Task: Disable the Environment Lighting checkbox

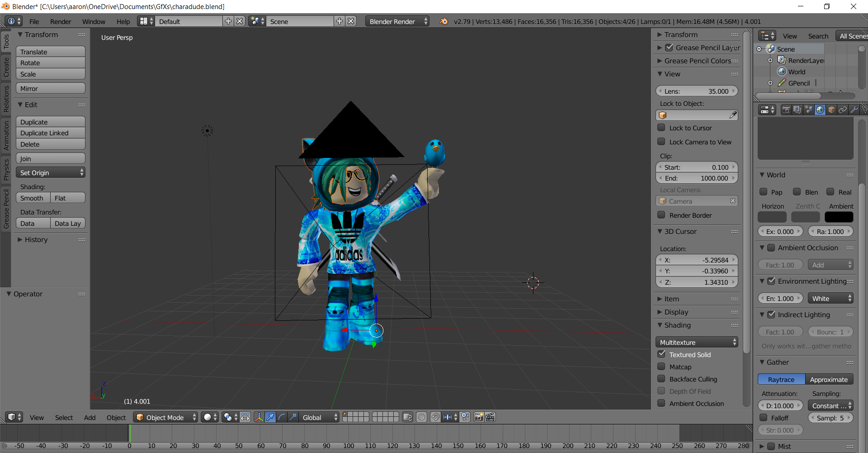Action: click(771, 281)
